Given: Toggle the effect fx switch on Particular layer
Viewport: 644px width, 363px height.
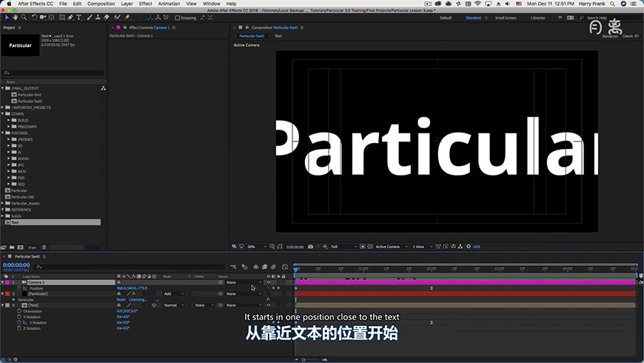Looking at the screenshot, I should pos(134,294).
